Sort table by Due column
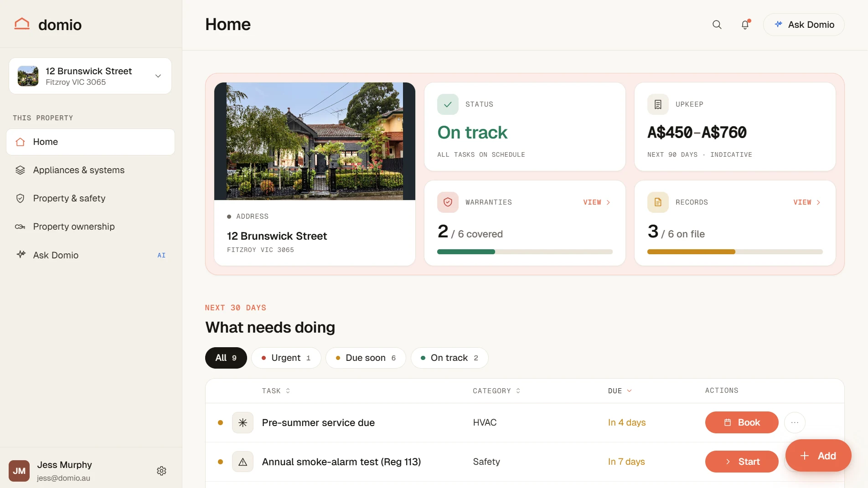Viewport: 868px width, 488px height. pos(620,391)
